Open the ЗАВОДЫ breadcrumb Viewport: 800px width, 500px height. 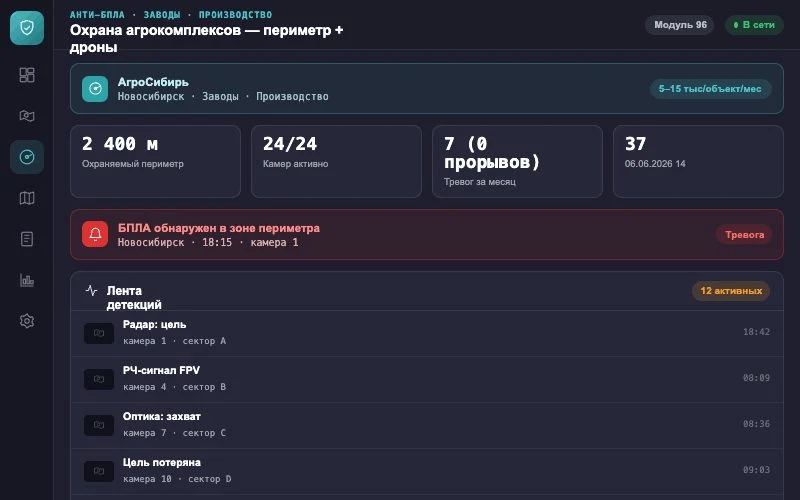(162, 15)
